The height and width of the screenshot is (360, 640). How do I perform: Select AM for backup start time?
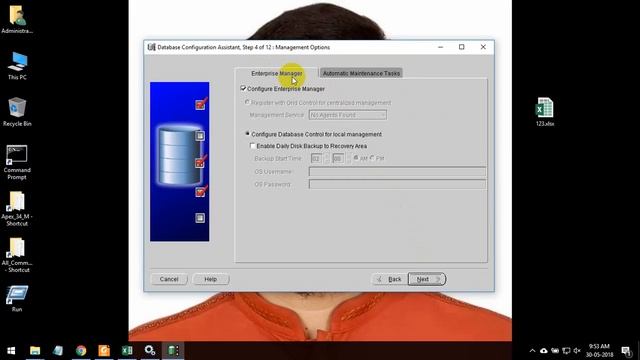tap(356, 158)
